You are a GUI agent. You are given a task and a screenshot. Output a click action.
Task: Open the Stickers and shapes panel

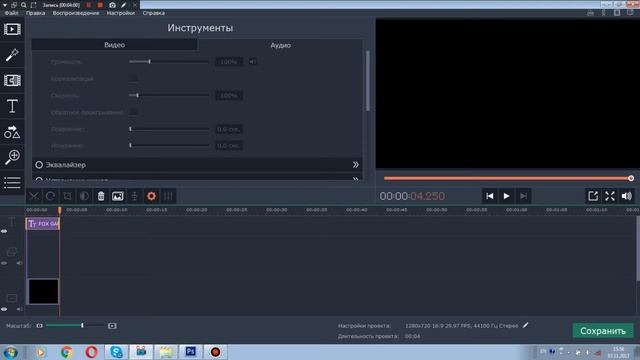pyautogui.click(x=12, y=132)
